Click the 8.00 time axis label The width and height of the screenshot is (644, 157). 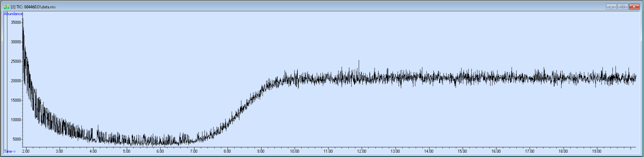coord(227,152)
